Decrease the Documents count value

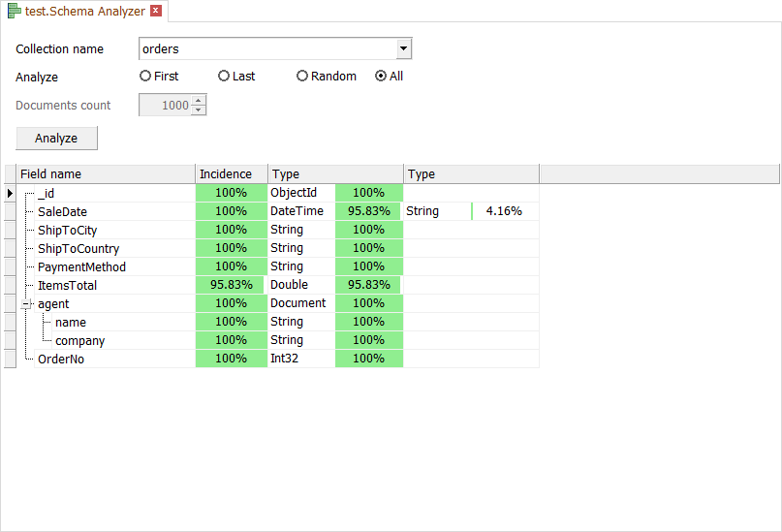pyautogui.click(x=199, y=110)
